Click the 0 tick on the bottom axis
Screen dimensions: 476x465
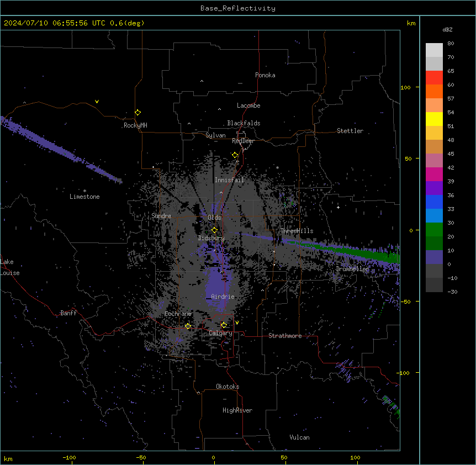(x=213, y=457)
